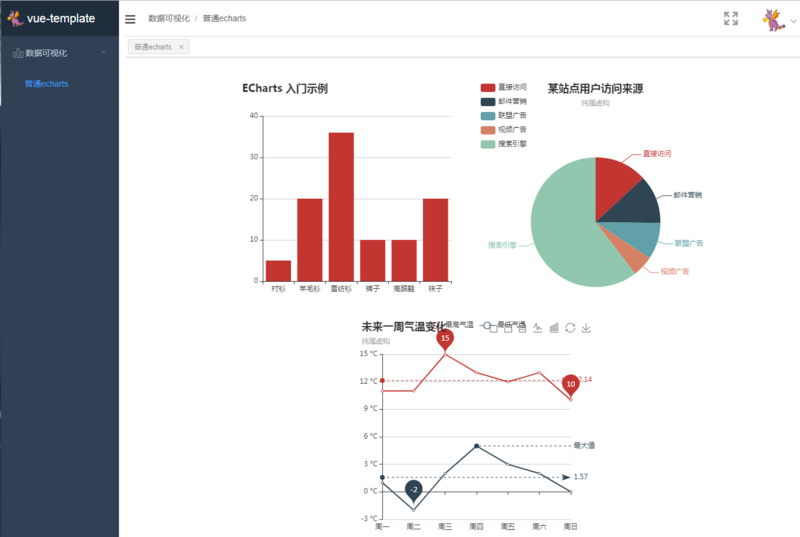This screenshot has width=800, height=537.
Task: Click the 直接访问 pie label text
Action: coord(657,154)
